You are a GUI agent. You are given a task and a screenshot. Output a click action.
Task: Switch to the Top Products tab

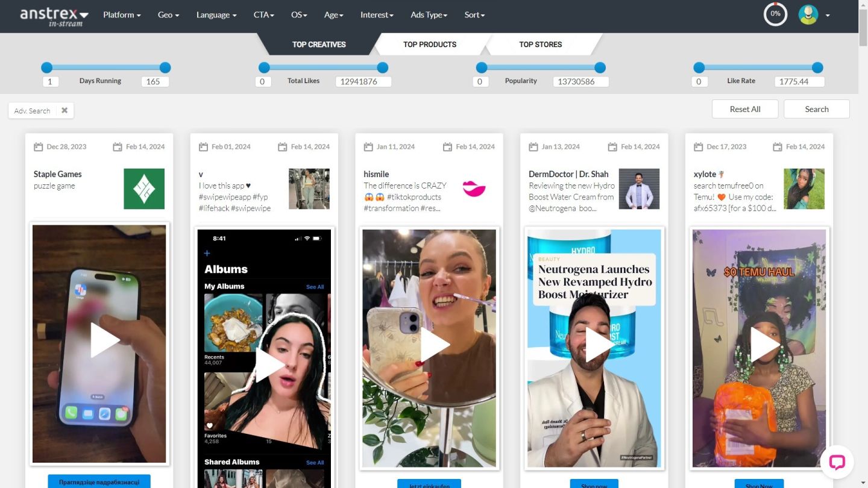430,44
